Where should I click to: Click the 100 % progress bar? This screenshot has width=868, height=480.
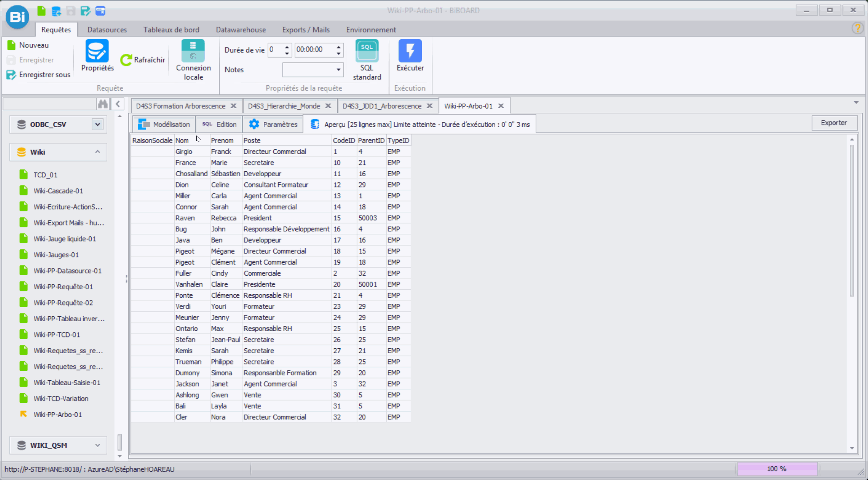click(777, 469)
